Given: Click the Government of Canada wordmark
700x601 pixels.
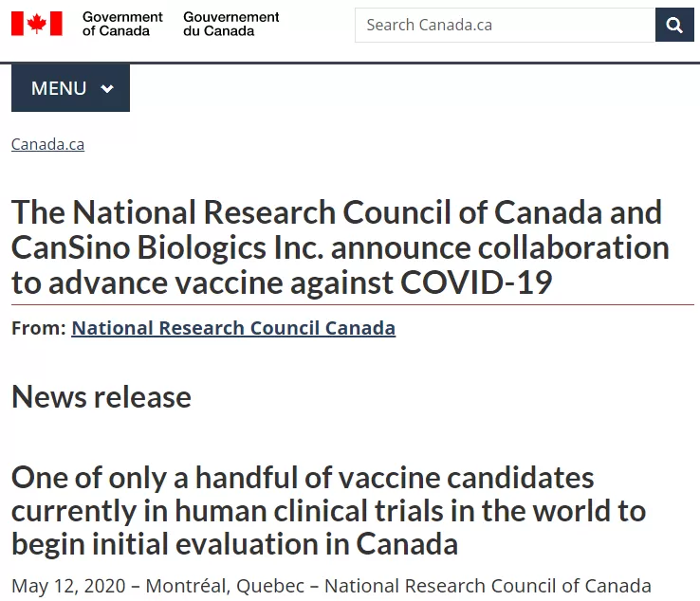Looking at the screenshot, I should (122, 24).
